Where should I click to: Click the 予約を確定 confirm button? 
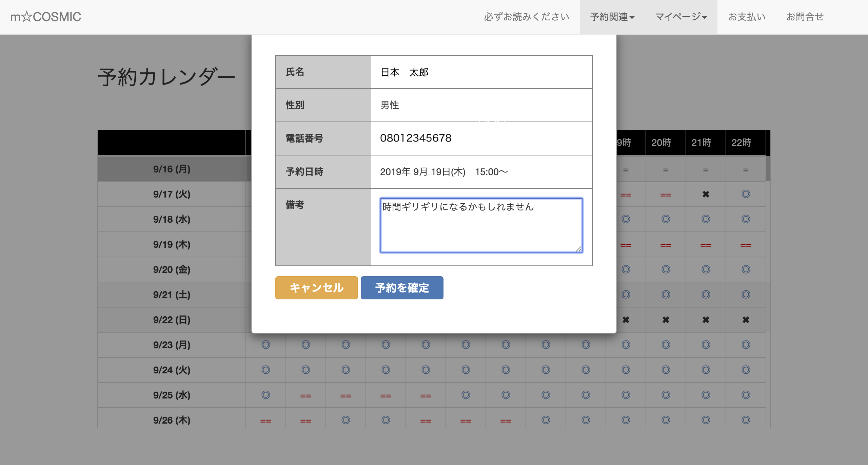coord(402,288)
